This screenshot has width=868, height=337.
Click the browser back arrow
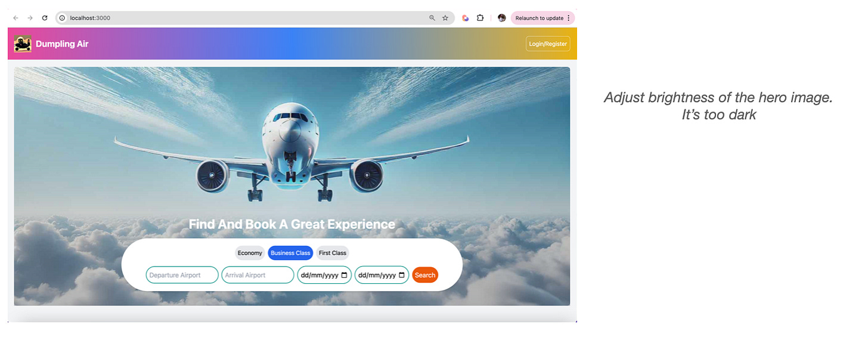tap(16, 18)
